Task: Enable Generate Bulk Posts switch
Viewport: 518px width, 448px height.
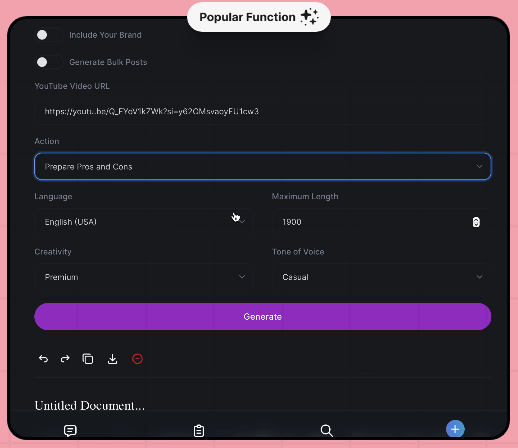Action: click(49, 62)
